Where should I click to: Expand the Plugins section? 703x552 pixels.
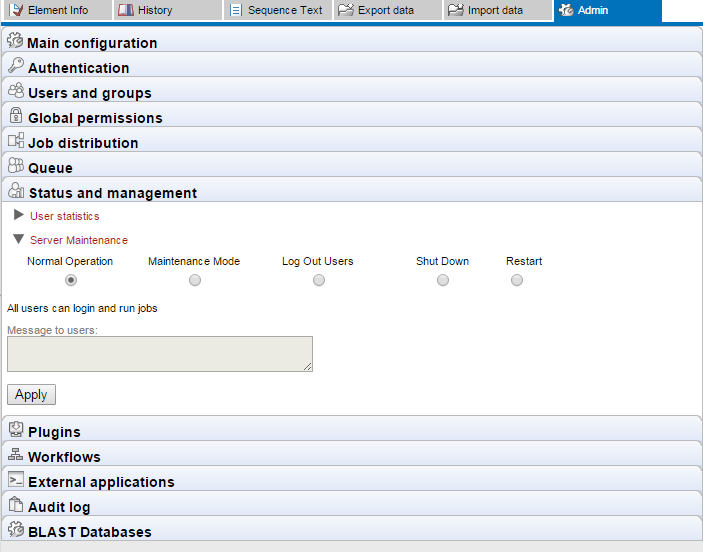pos(352,430)
